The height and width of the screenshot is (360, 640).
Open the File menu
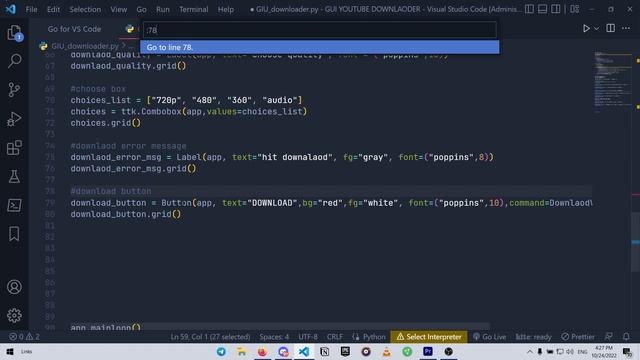31,9
